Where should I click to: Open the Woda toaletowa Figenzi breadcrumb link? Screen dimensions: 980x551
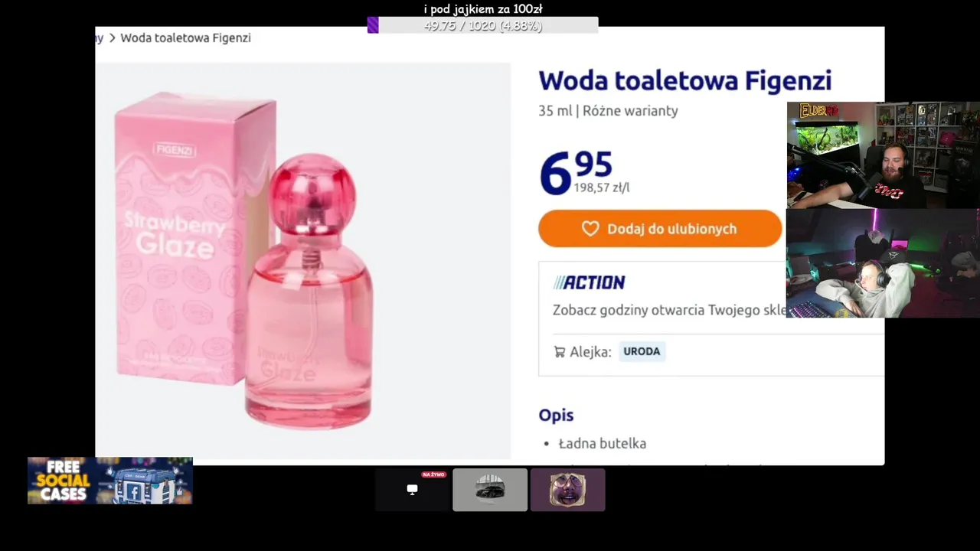click(x=185, y=37)
